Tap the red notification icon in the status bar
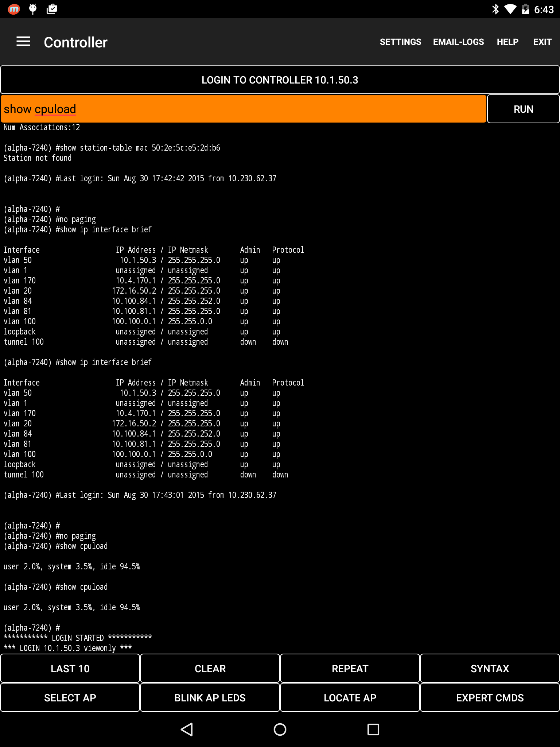Screen dimensions: 560x747 pos(14,9)
